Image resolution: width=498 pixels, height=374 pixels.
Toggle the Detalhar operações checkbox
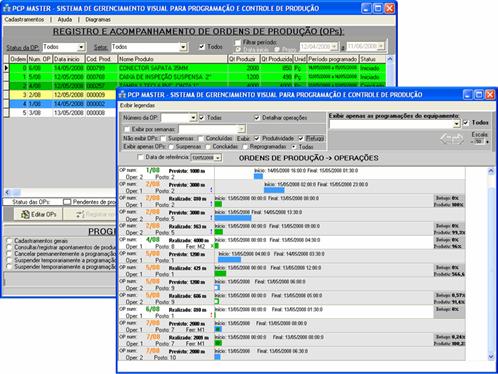[x=257, y=118]
